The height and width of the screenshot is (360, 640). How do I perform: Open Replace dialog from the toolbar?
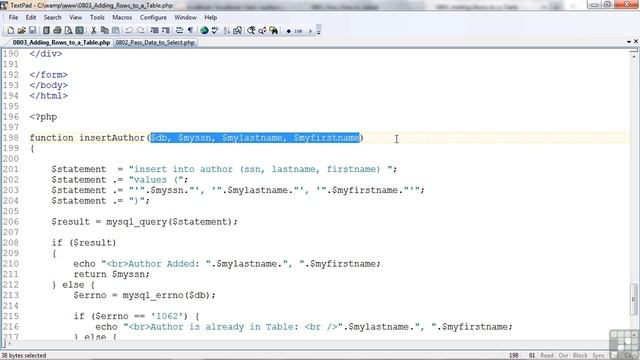(262, 31)
